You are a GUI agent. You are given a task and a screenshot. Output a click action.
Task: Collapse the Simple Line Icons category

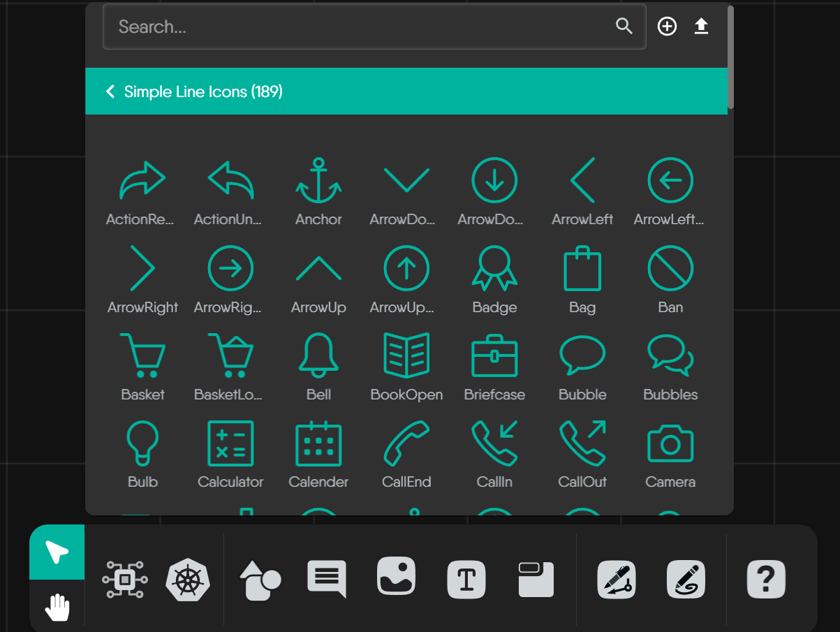110,91
